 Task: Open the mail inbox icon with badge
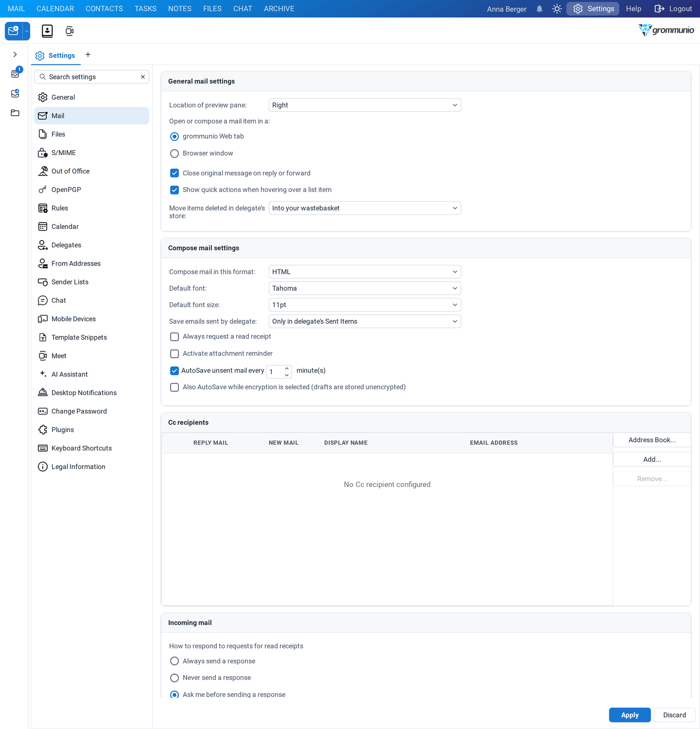pyautogui.click(x=16, y=73)
